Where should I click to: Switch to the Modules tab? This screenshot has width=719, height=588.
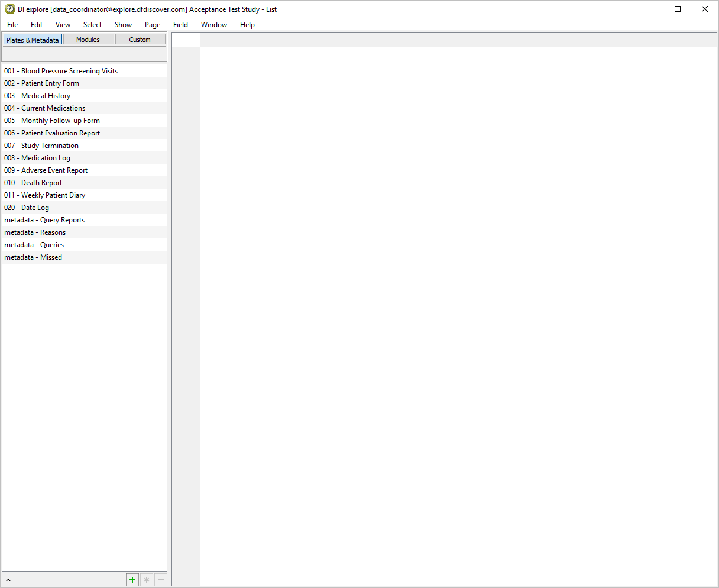pyautogui.click(x=88, y=40)
